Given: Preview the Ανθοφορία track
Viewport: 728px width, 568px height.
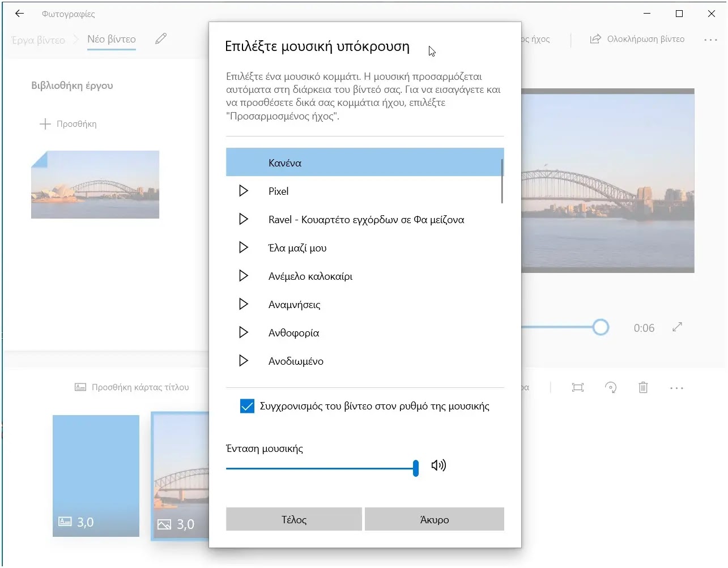Looking at the screenshot, I should [244, 332].
